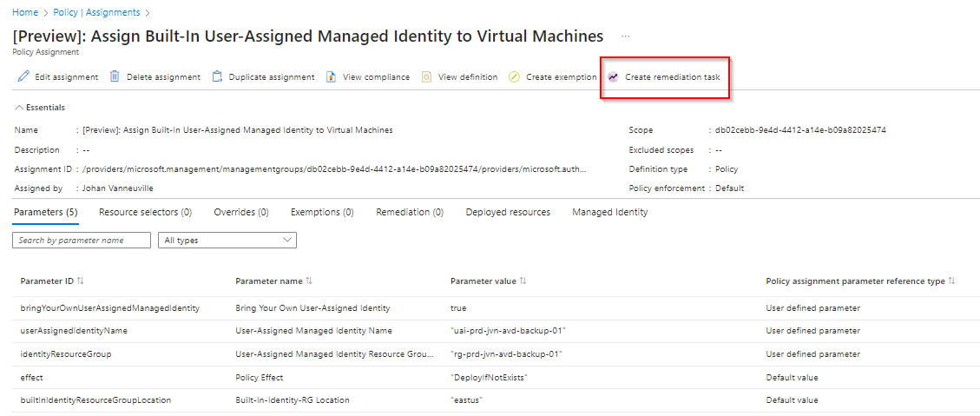
Task: Click the View definition icon
Action: pos(427,77)
